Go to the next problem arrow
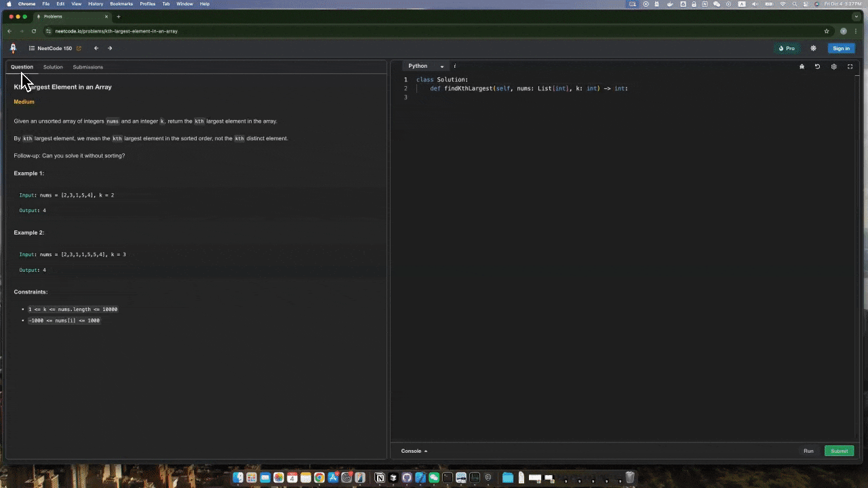This screenshot has width=868, height=488. tap(110, 48)
